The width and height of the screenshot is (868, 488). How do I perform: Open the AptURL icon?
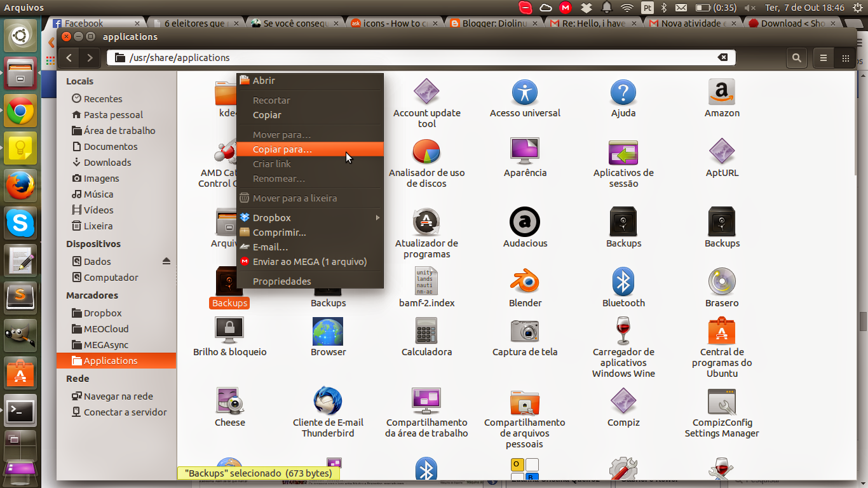[x=722, y=152]
